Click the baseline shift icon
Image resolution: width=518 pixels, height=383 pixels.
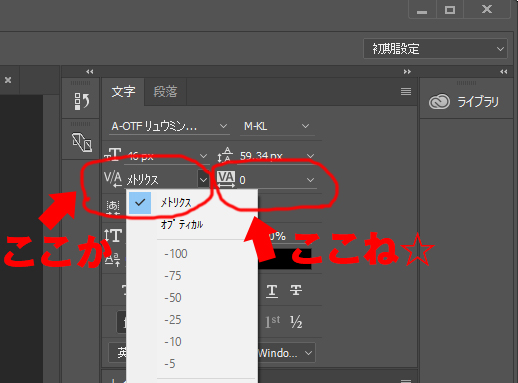click(x=113, y=259)
